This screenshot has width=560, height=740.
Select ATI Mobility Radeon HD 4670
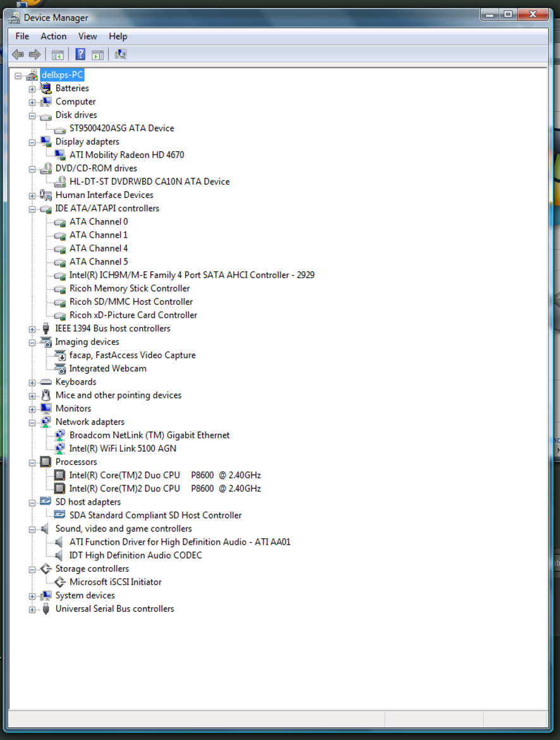pyautogui.click(x=127, y=155)
